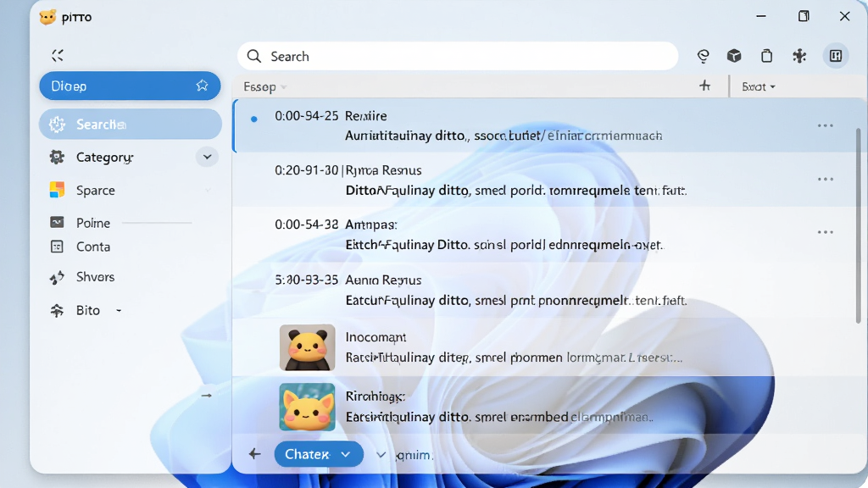Open the Sparce sidebar item
Screen dimensions: 868x488
tap(130, 190)
